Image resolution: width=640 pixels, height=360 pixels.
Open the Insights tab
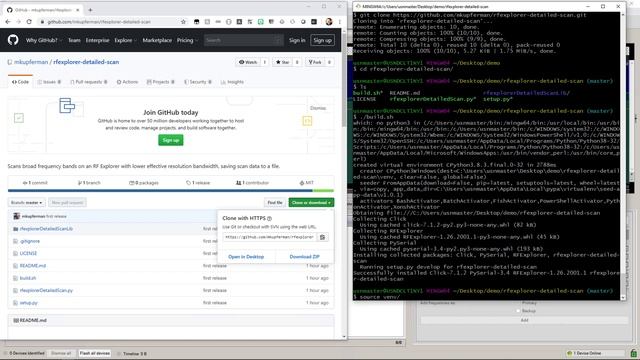click(x=232, y=82)
